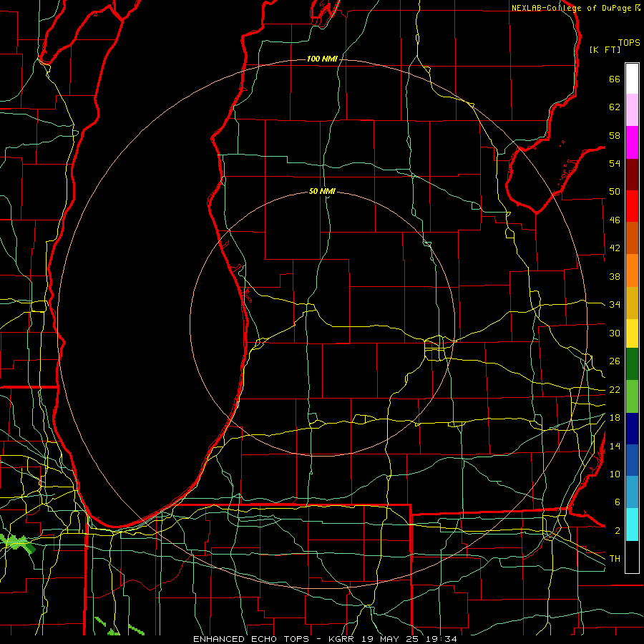Click the '46' legend value
Image resolution: width=644 pixels, height=644 pixels.
(615, 220)
